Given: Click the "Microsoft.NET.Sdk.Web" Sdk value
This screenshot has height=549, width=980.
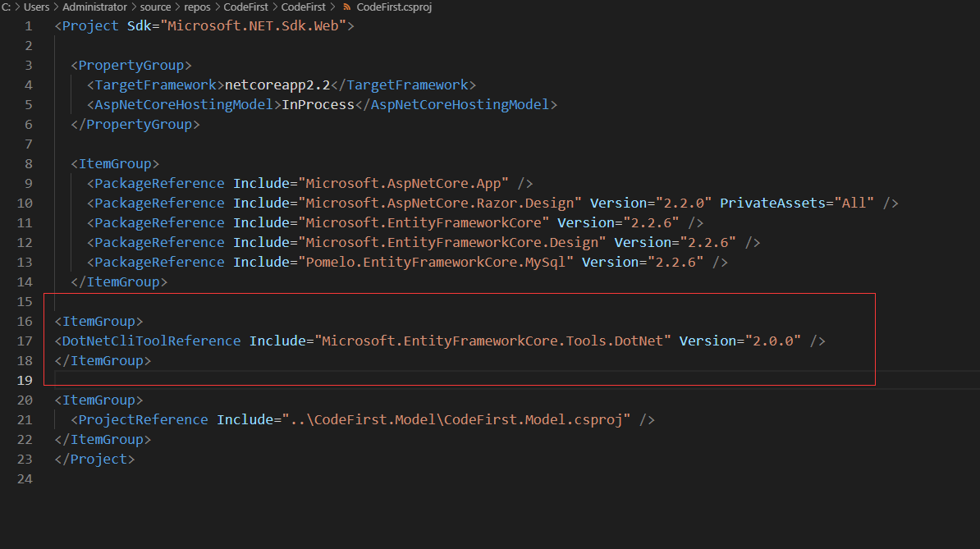Looking at the screenshot, I should click(x=253, y=25).
